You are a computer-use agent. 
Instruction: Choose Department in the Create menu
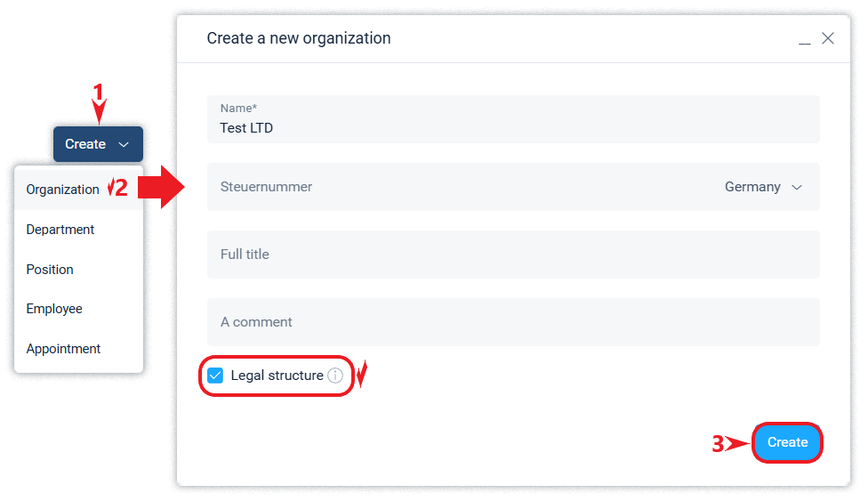[x=60, y=230]
